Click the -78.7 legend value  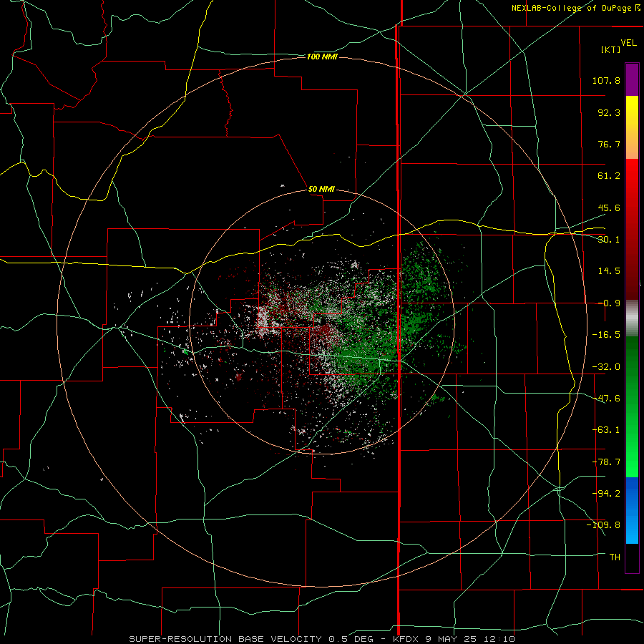(606, 462)
